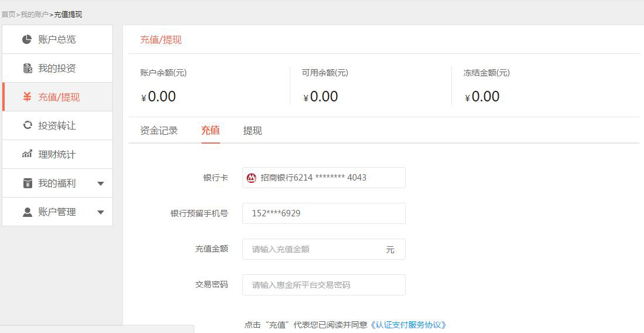Expand the 账户管理 dropdown arrow
The image size is (644, 333).
point(101,212)
